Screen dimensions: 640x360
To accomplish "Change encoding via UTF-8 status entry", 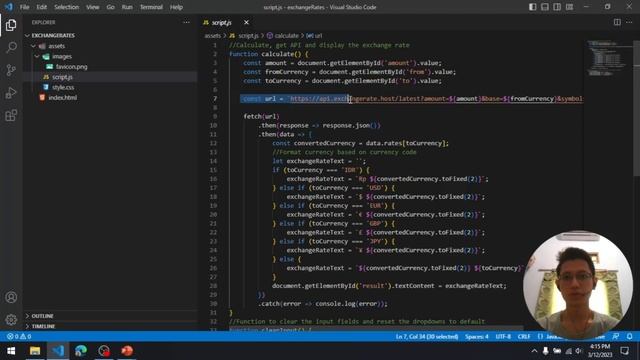I will click(503, 337).
